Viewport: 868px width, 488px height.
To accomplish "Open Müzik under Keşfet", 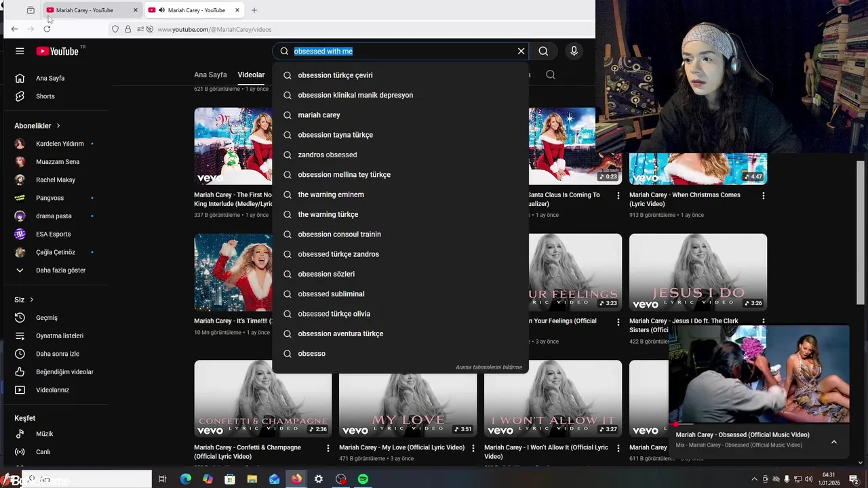I will pyautogui.click(x=56, y=434).
